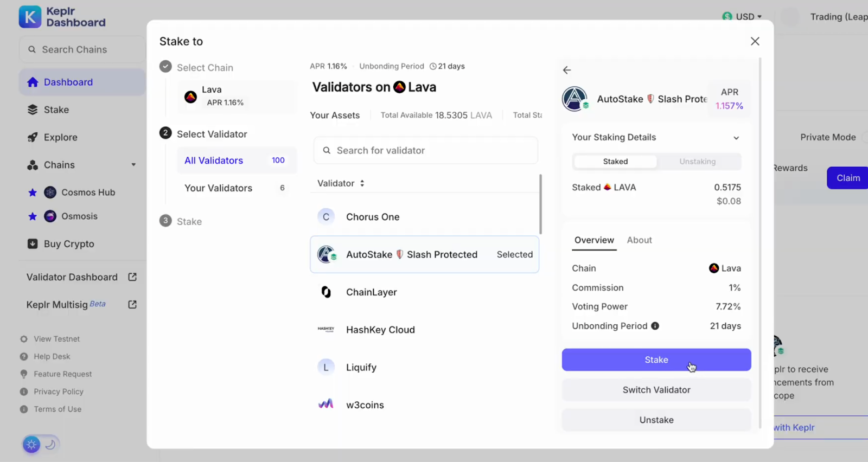Open the USD currency dropdown
868x462 pixels.
point(742,17)
